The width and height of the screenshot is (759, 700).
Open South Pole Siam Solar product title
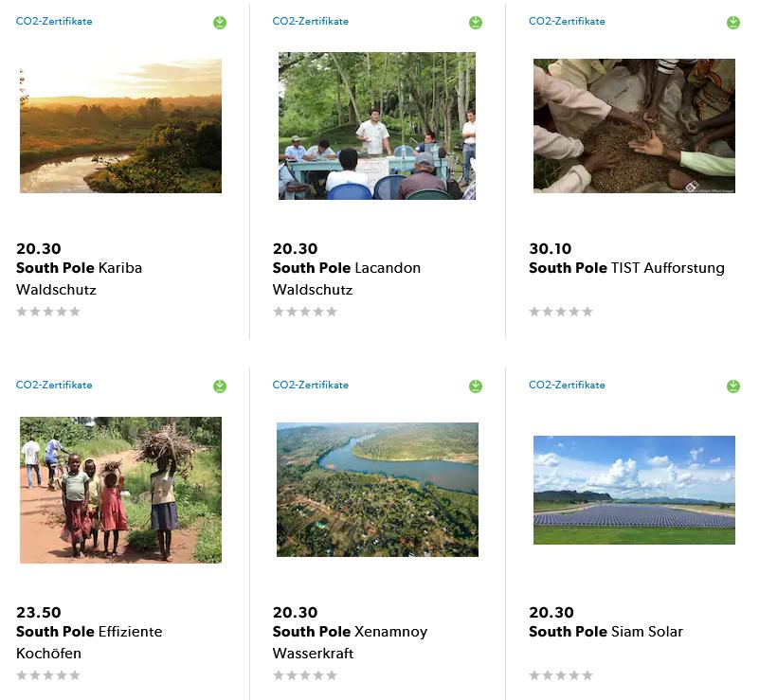(x=606, y=632)
